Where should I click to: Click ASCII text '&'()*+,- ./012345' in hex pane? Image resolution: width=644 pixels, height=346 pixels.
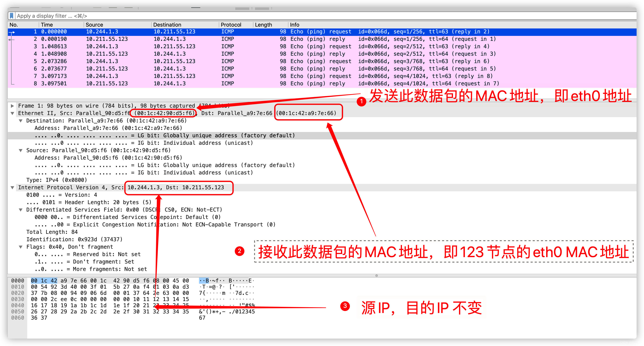227,312
